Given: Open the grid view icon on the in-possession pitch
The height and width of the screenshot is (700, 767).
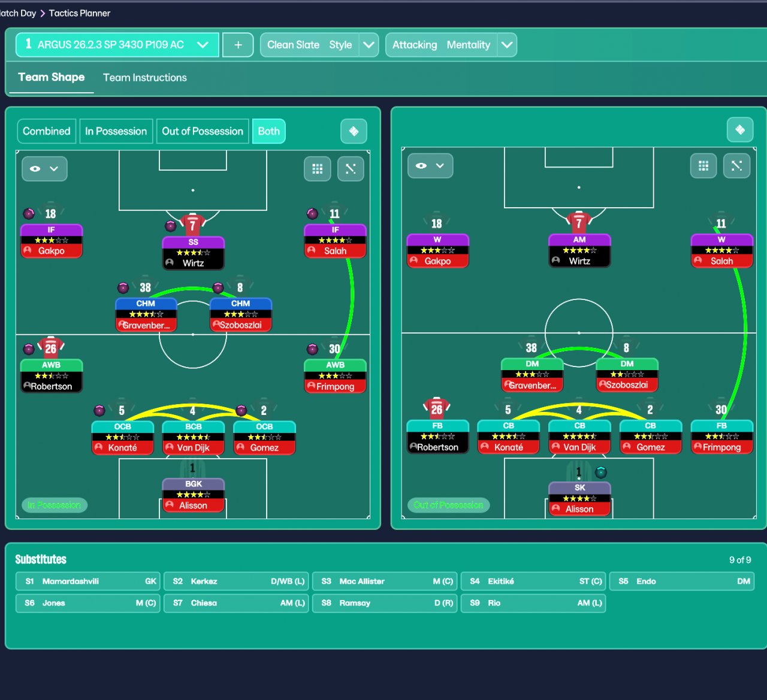Looking at the screenshot, I should [318, 169].
